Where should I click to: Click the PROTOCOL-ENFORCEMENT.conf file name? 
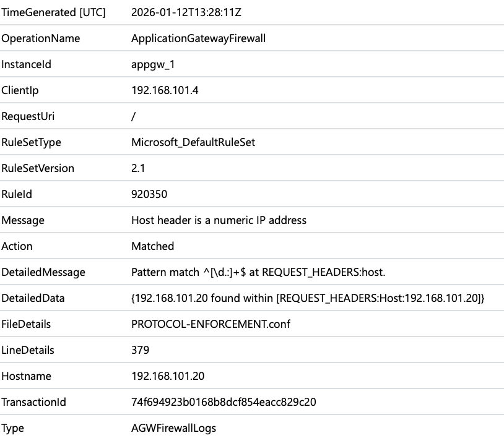click(x=211, y=324)
